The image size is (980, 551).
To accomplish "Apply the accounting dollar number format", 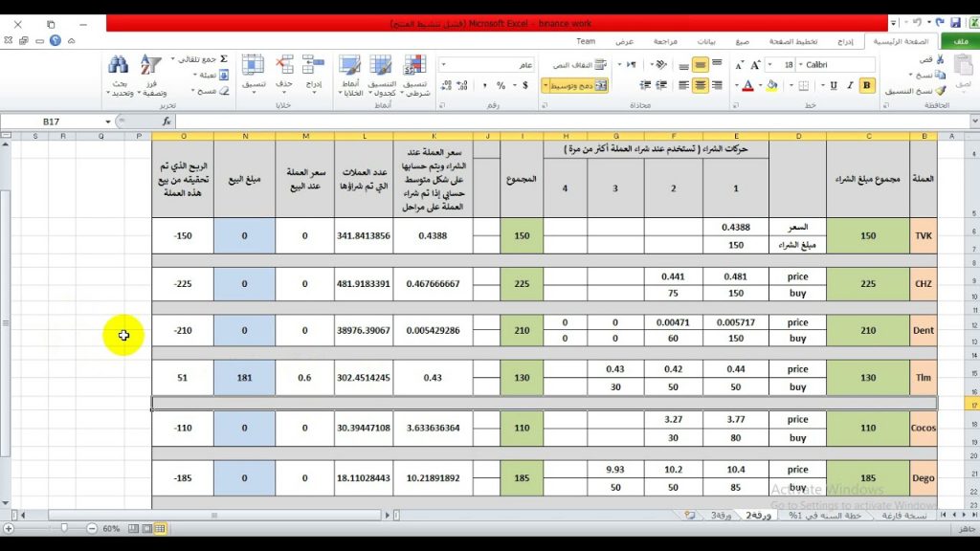I will point(525,85).
